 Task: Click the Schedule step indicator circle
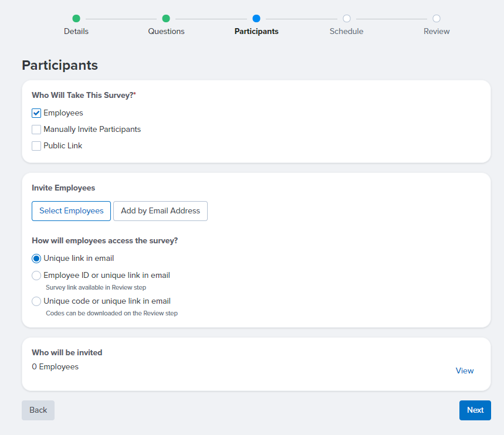pos(346,19)
